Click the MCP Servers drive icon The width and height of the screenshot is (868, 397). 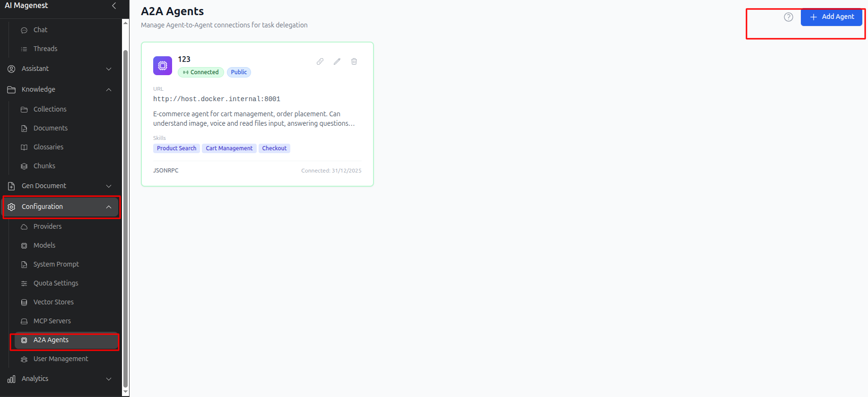24,321
